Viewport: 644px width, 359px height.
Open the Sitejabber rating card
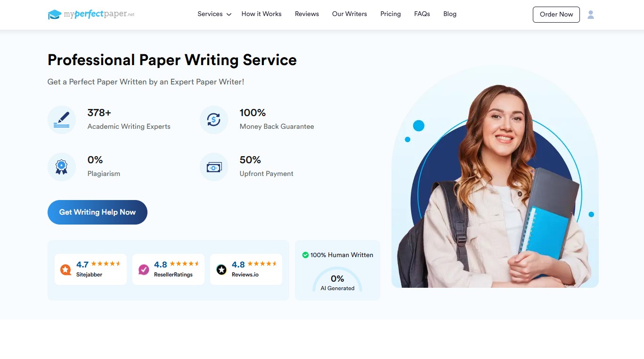point(90,269)
